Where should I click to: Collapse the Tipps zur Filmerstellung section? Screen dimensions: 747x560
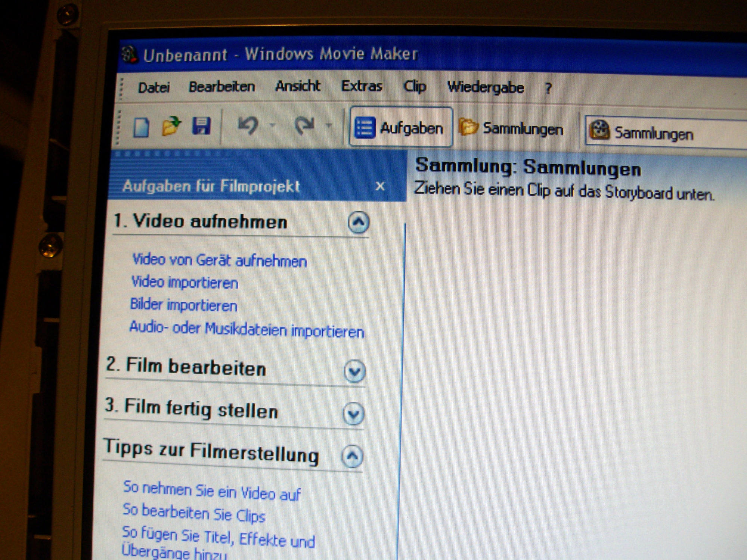coord(352,456)
